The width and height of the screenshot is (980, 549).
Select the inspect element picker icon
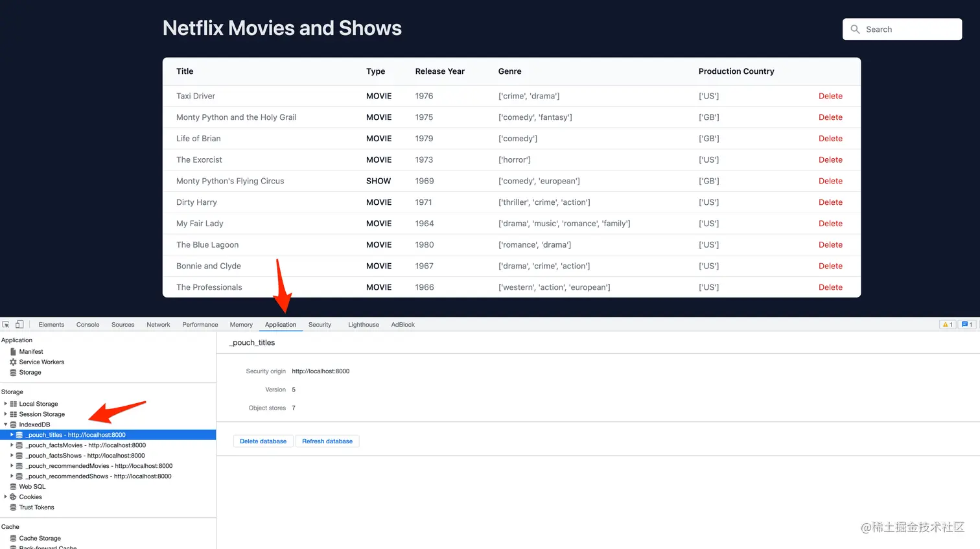(x=6, y=324)
